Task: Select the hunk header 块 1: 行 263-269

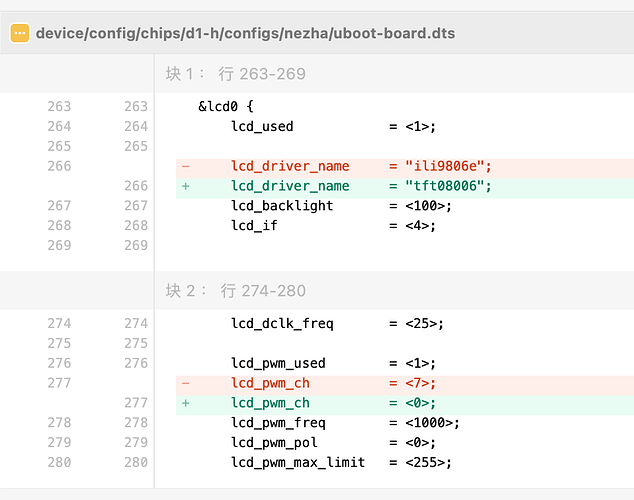Action: point(236,74)
